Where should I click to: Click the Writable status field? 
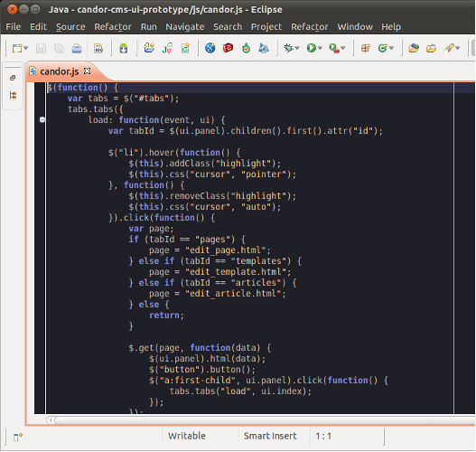point(187,436)
